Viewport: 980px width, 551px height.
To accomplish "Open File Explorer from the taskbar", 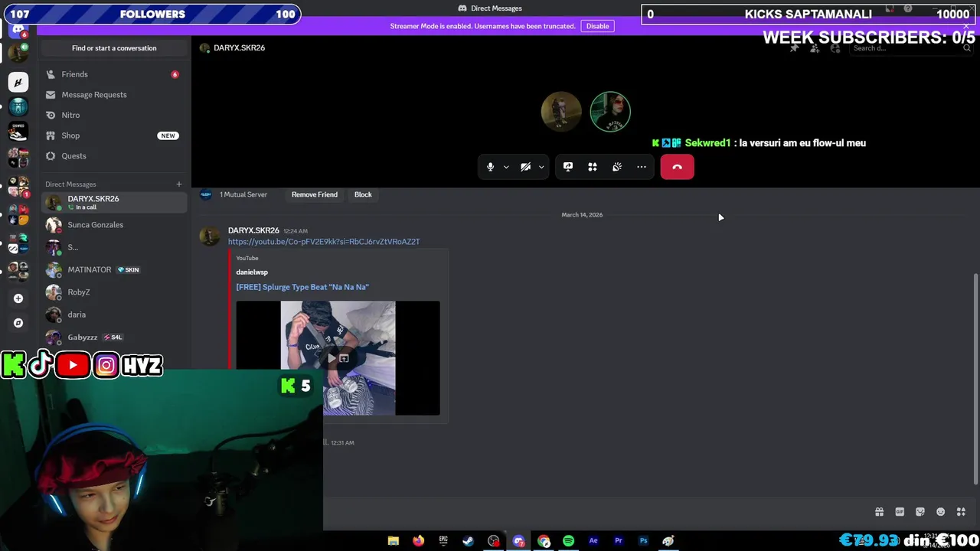I will pyautogui.click(x=394, y=541).
